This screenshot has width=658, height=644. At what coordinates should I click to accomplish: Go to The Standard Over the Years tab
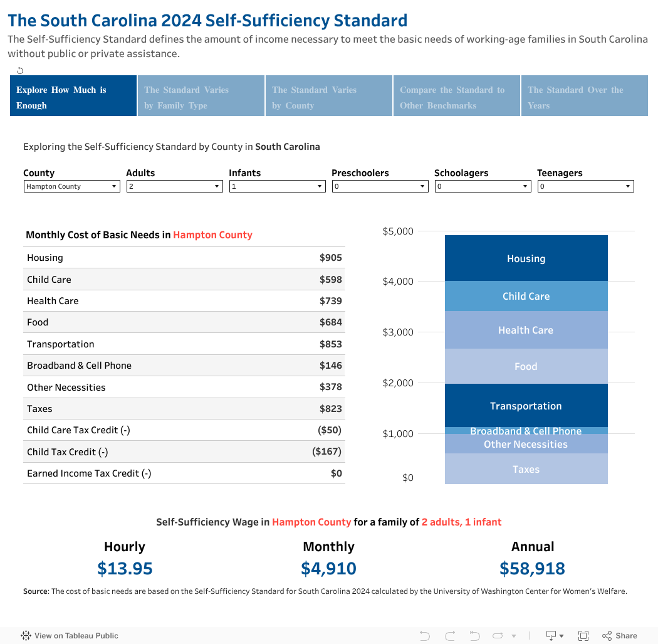tap(585, 96)
